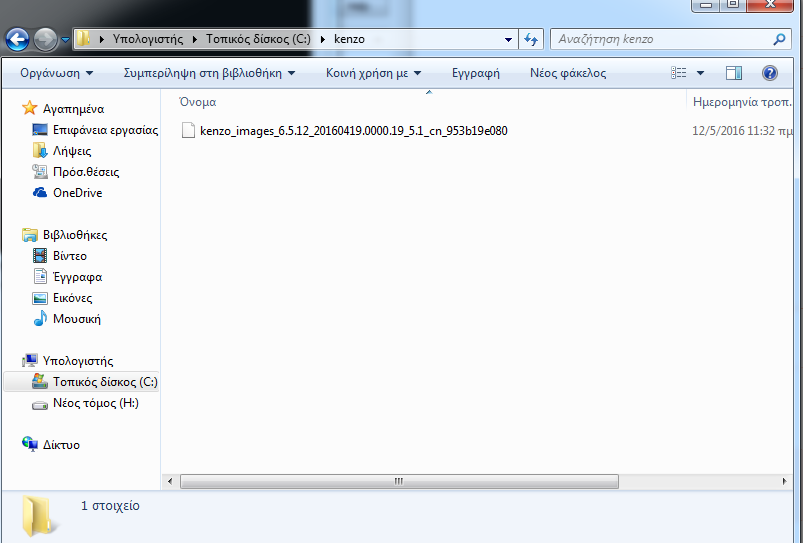This screenshot has height=543, width=803.
Task: Click the Δίκτυο network icon
Action: 30,444
